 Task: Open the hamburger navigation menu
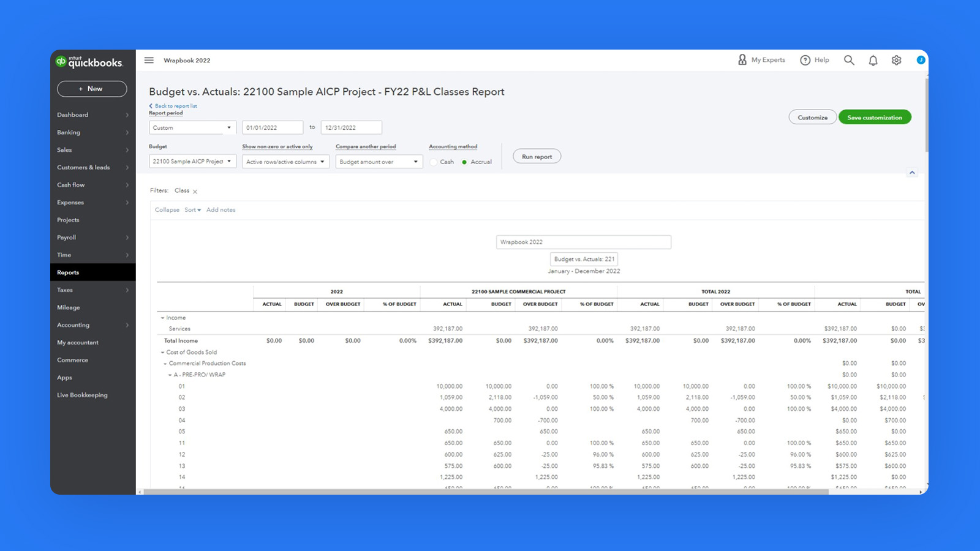pyautogui.click(x=149, y=60)
